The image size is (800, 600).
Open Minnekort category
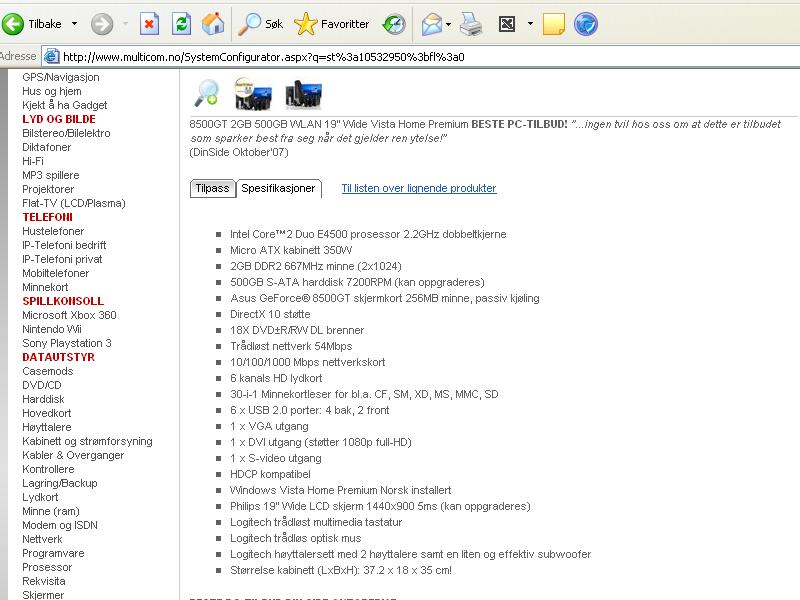(45, 287)
